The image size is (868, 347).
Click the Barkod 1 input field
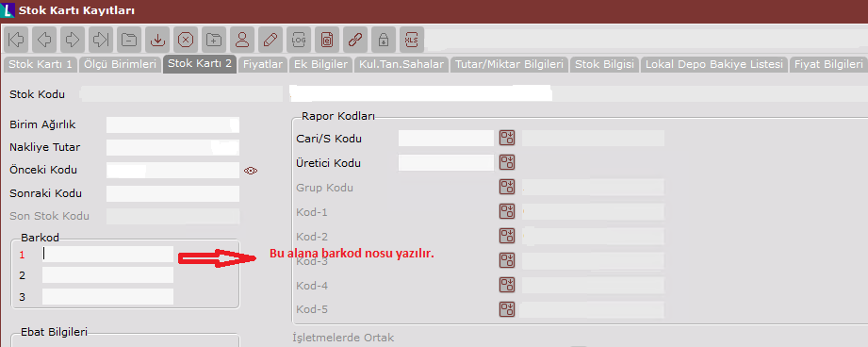click(108, 254)
